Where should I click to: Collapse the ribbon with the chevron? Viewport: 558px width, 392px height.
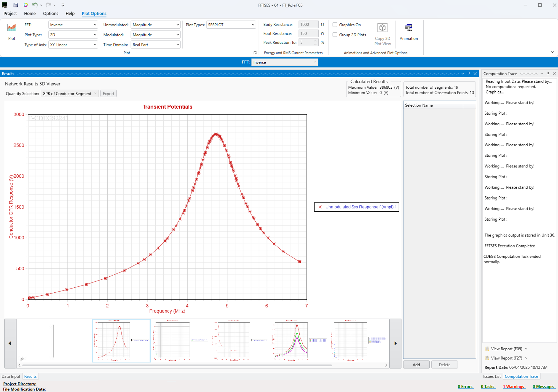(x=552, y=52)
